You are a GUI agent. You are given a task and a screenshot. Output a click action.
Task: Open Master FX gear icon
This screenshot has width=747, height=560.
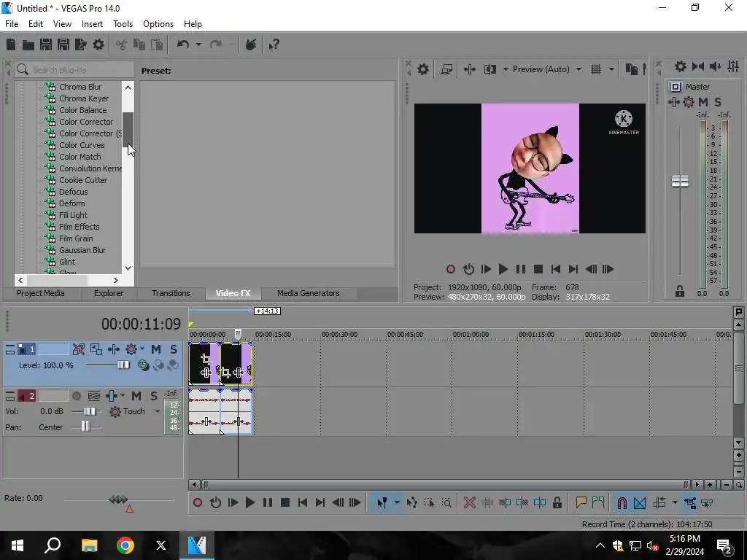689,102
